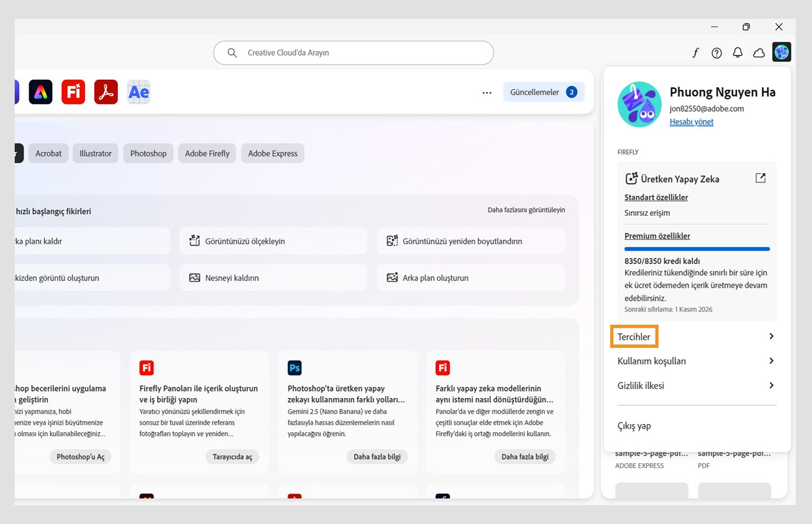Viewport: 812px width, 524px height.
Task: Click the Görüntünüzü yeniden boyutlandırın icon
Action: pos(392,240)
